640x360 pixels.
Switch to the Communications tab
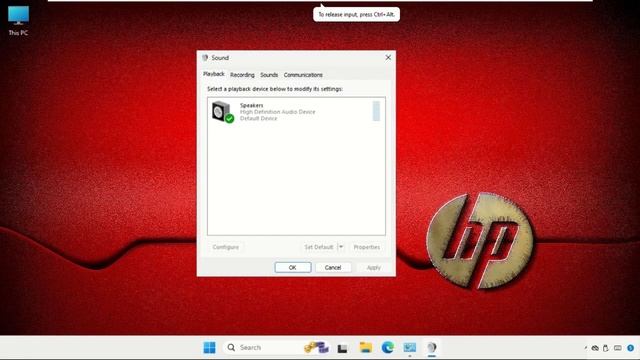pyautogui.click(x=303, y=75)
